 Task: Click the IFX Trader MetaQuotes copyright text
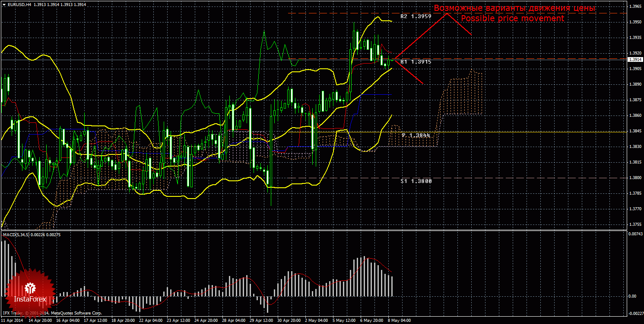click(52, 313)
